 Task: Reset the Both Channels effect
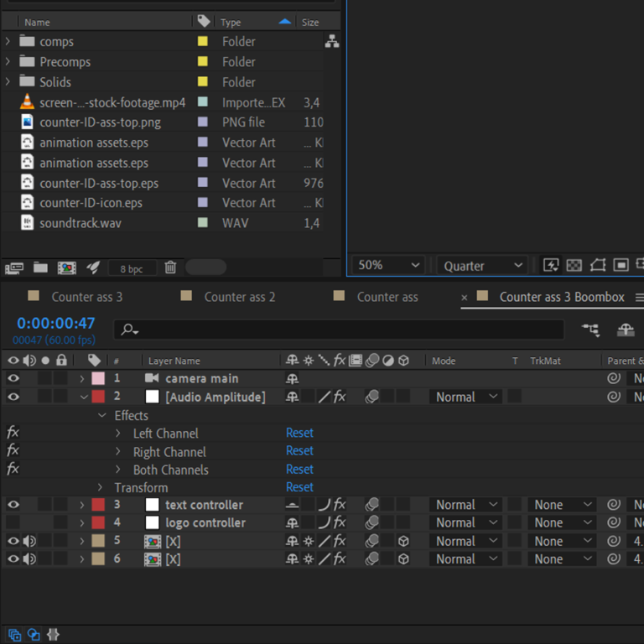(x=299, y=470)
